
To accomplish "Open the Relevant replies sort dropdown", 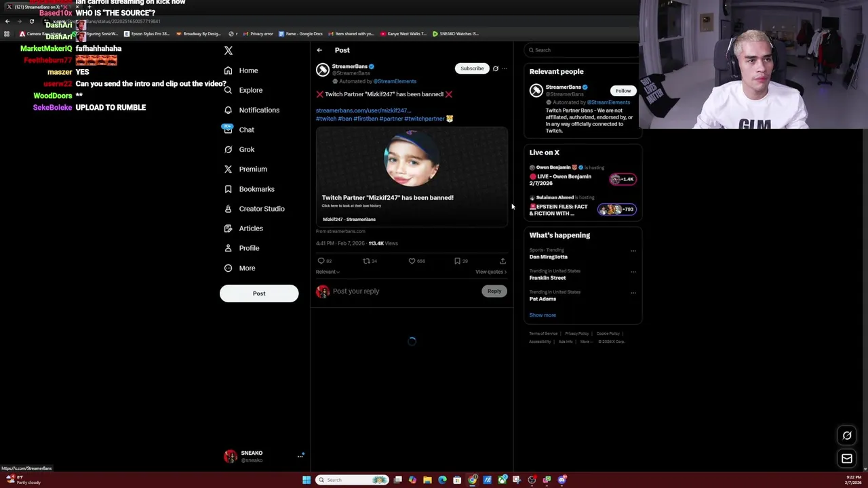I will coord(328,272).
